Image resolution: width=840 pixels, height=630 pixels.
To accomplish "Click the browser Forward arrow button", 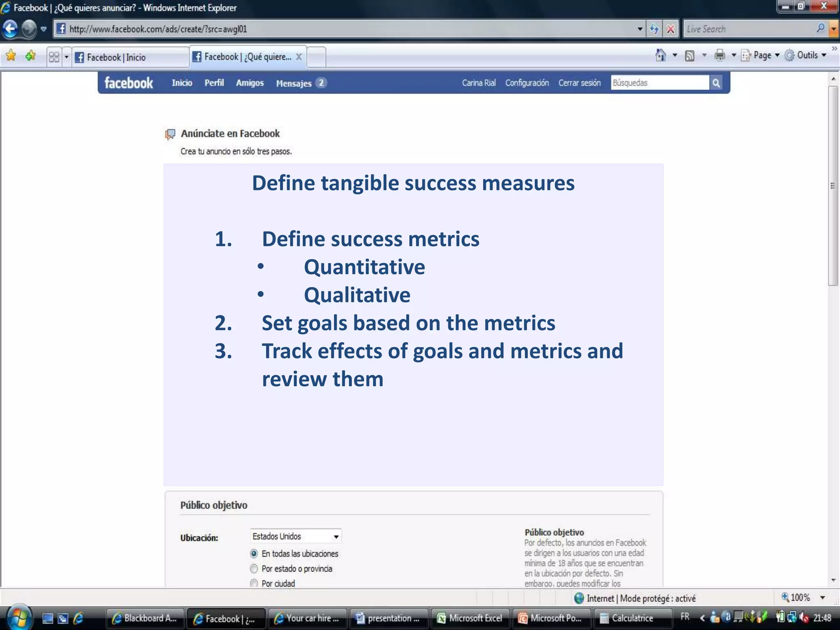I will click(29, 29).
